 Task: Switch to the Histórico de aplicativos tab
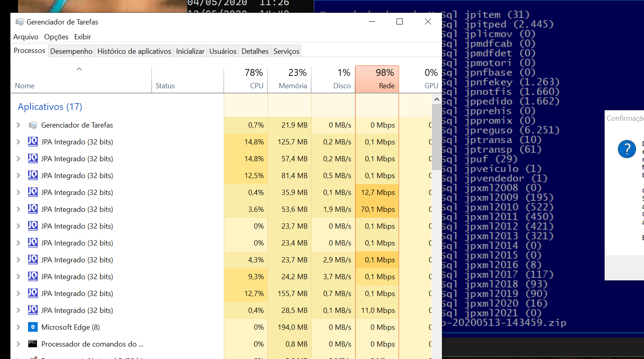pos(134,51)
